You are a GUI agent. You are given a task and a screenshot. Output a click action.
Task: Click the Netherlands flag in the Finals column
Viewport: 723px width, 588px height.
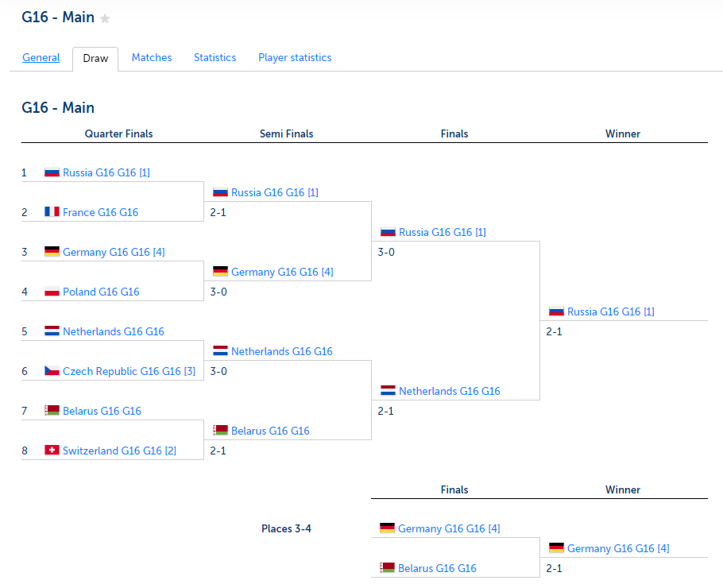(x=388, y=391)
